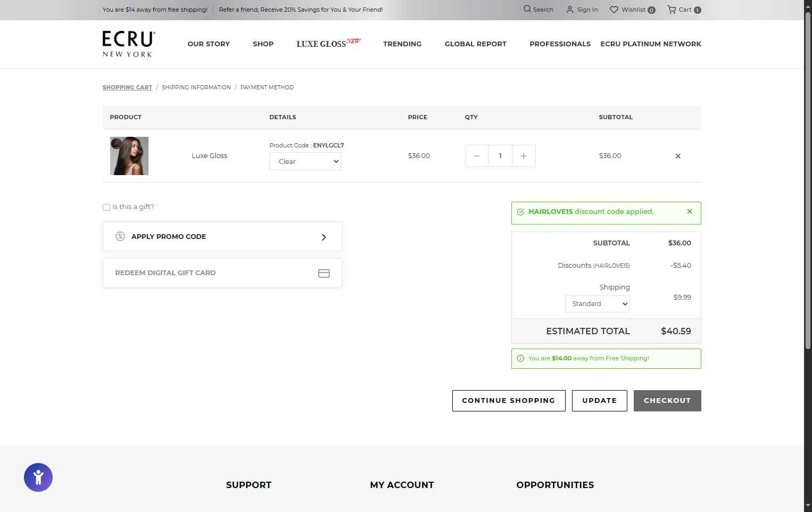Image resolution: width=812 pixels, height=512 pixels.
Task: Go to ECRU New York logo homepage
Action: point(129,44)
